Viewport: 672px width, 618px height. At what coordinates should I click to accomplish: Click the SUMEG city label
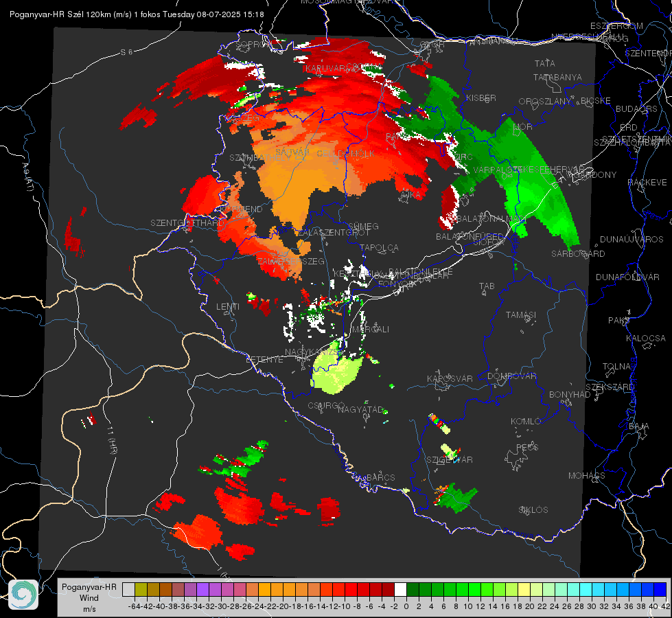click(x=363, y=226)
